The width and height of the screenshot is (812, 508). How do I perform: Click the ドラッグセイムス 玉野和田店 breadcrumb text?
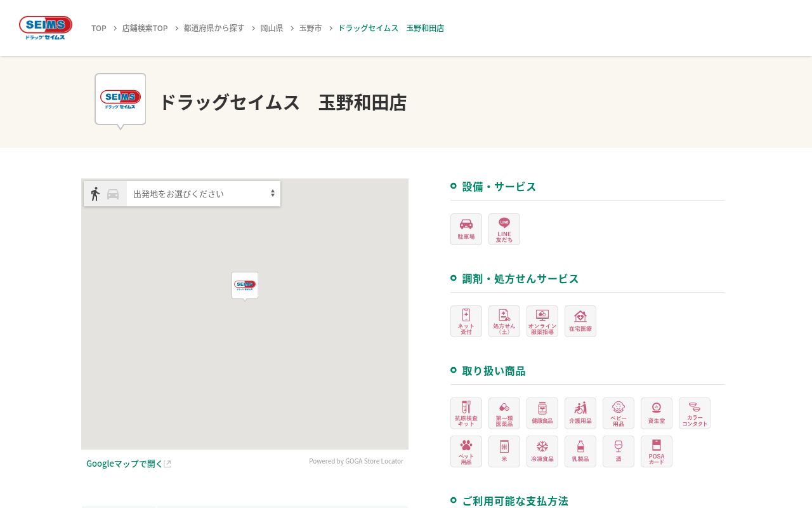[391, 28]
